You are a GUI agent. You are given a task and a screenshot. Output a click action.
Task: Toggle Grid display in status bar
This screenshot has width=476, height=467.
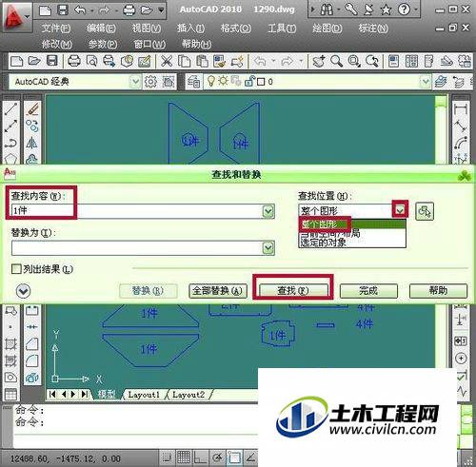coord(184,457)
